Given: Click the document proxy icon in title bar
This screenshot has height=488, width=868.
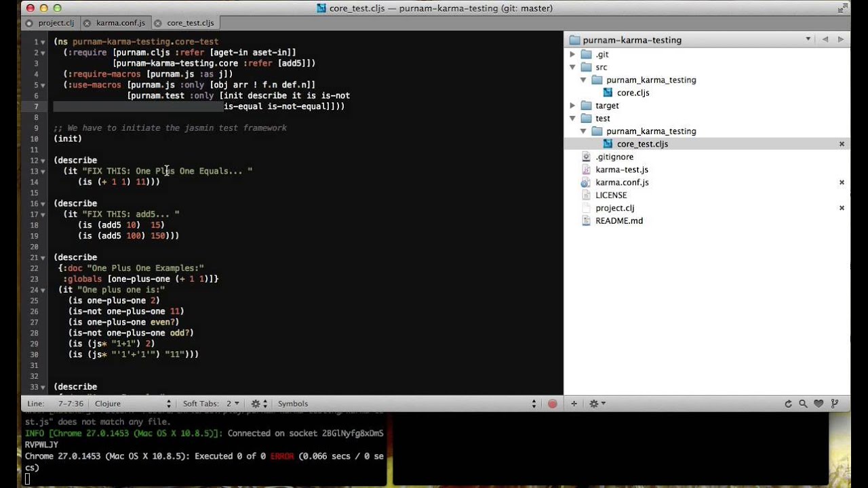Looking at the screenshot, I should coord(321,8).
